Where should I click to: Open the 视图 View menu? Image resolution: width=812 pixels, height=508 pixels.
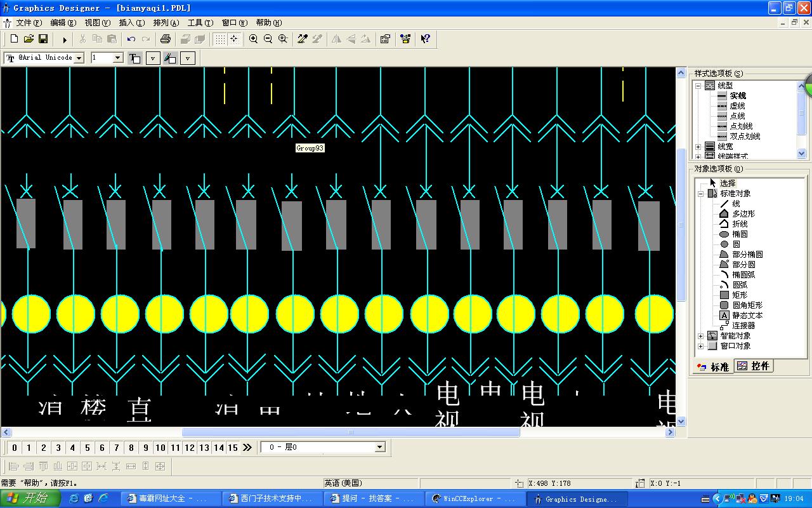(x=97, y=23)
